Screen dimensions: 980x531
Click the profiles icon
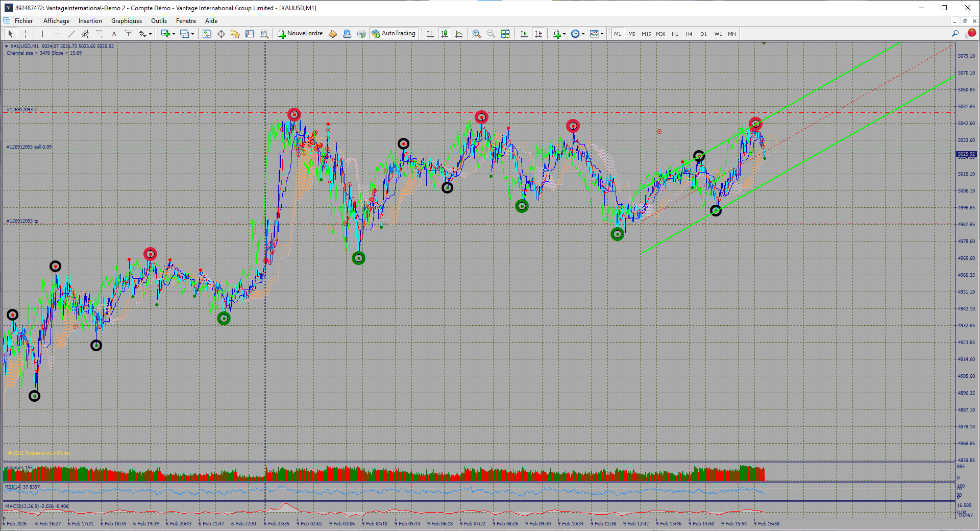[184, 34]
